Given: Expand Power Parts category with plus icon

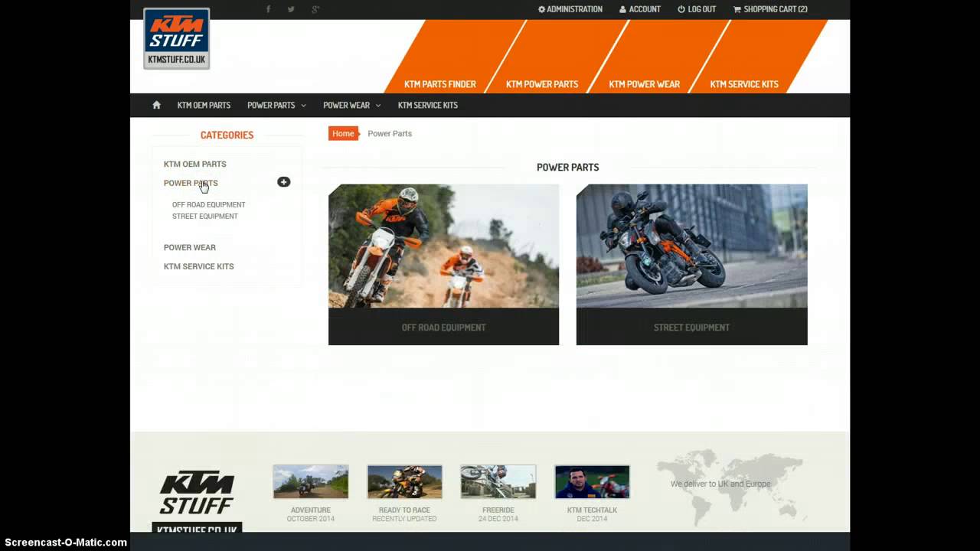Looking at the screenshot, I should pyautogui.click(x=283, y=182).
